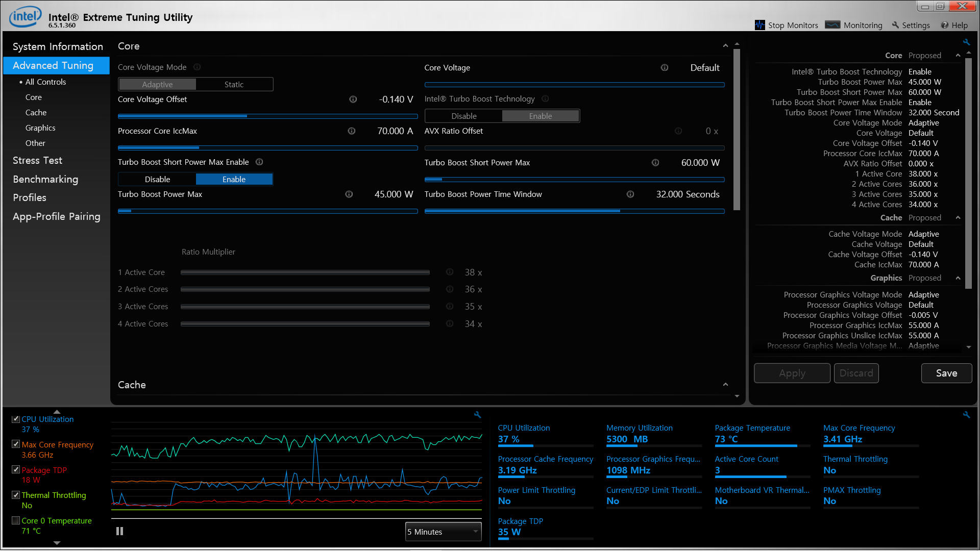The width and height of the screenshot is (980, 551).
Task: Collapse the Core section chevron
Action: (725, 46)
